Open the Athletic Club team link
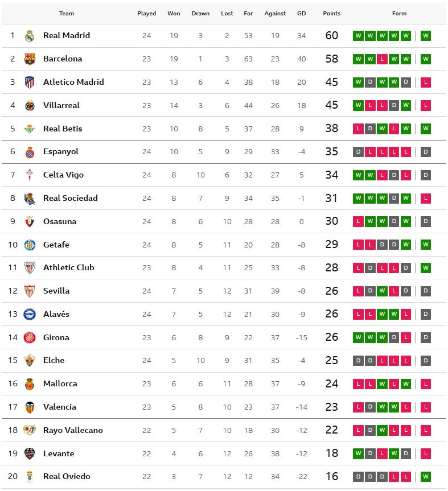 [68, 267]
